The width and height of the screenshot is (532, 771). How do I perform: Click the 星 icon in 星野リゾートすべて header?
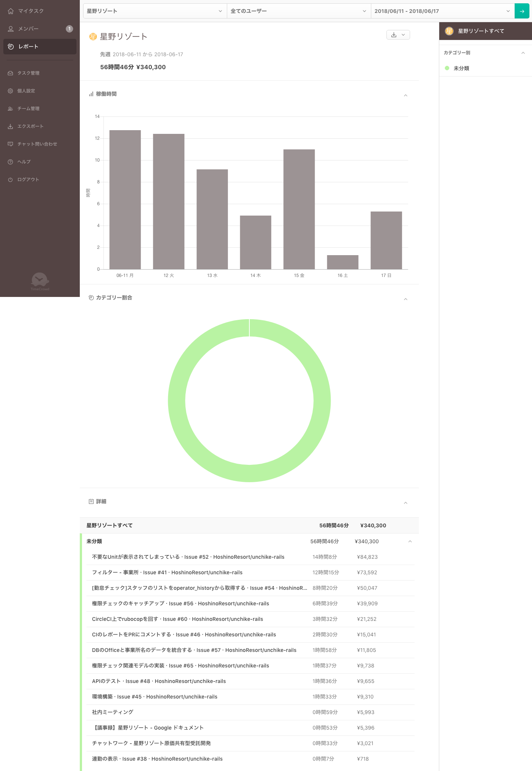[449, 31]
